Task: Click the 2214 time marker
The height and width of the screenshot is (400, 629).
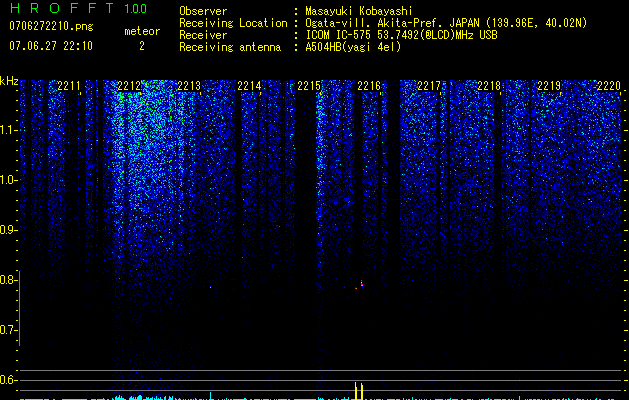Action: coord(249,85)
